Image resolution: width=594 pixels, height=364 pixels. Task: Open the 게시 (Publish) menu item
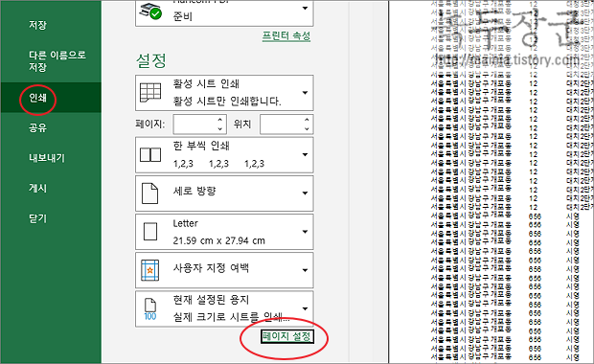click(x=37, y=189)
